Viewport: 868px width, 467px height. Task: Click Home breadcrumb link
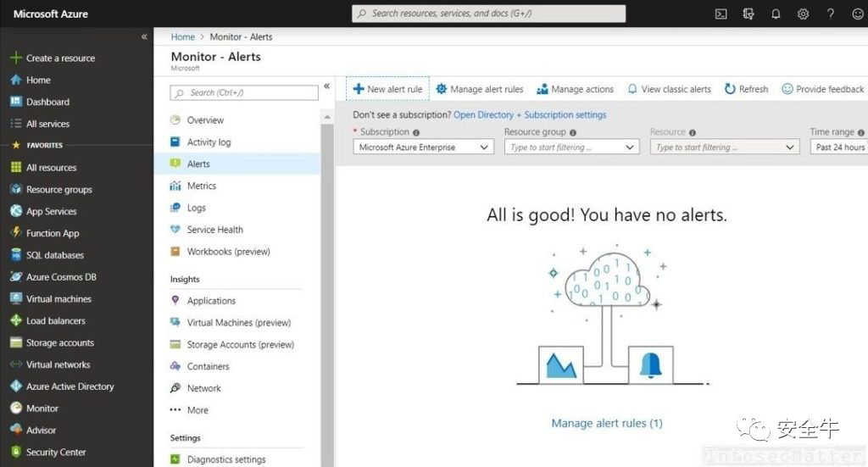tap(183, 36)
